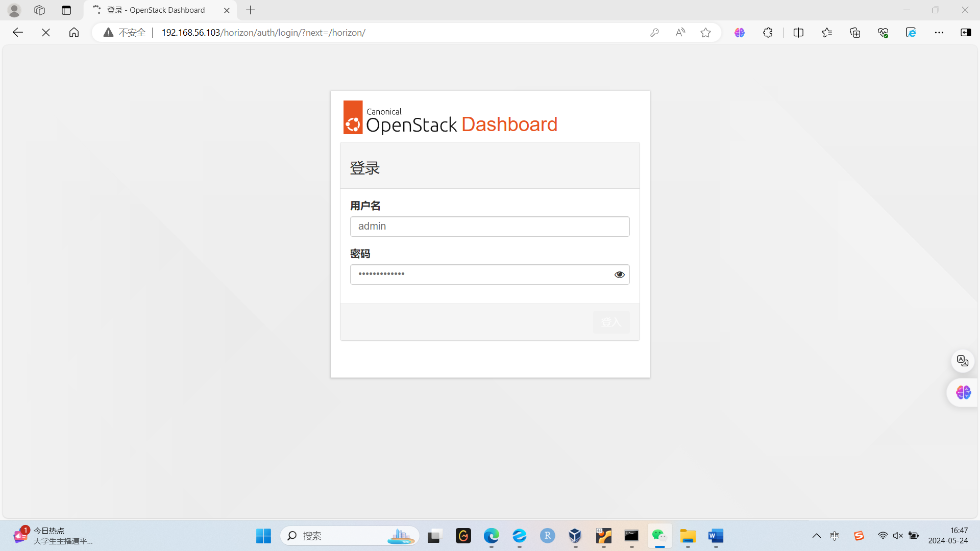Open terminal app on taskbar
This screenshot has width=980, height=551.
tap(631, 536)
